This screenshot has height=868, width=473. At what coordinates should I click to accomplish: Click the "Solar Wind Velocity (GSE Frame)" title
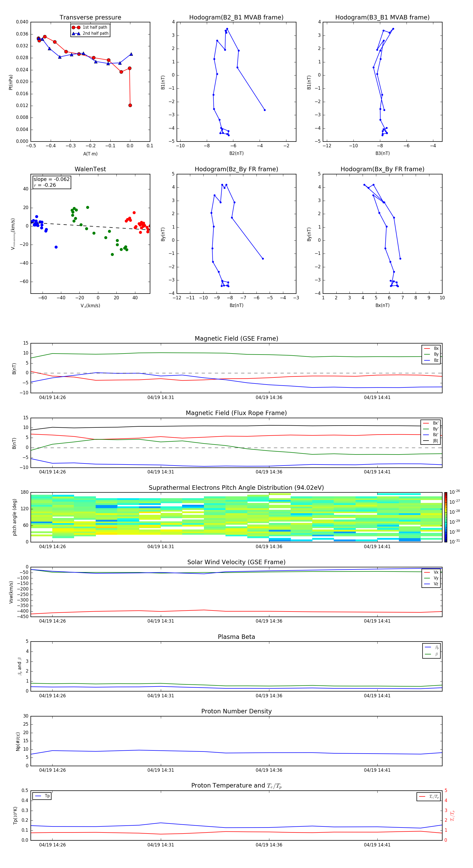tap(236, 562)
